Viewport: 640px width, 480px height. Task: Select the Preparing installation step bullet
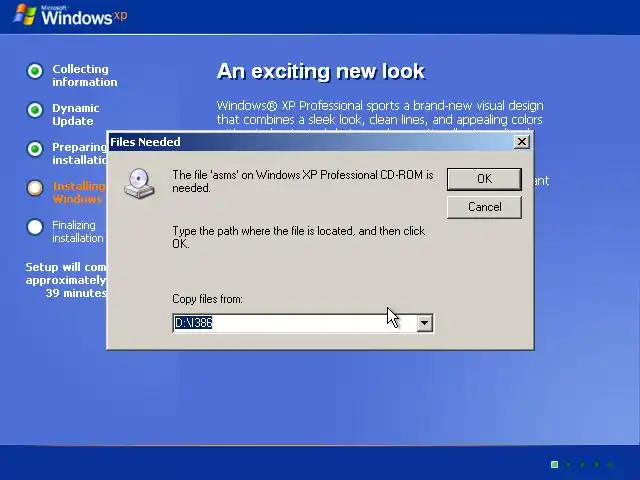click(x=35, y=149)
